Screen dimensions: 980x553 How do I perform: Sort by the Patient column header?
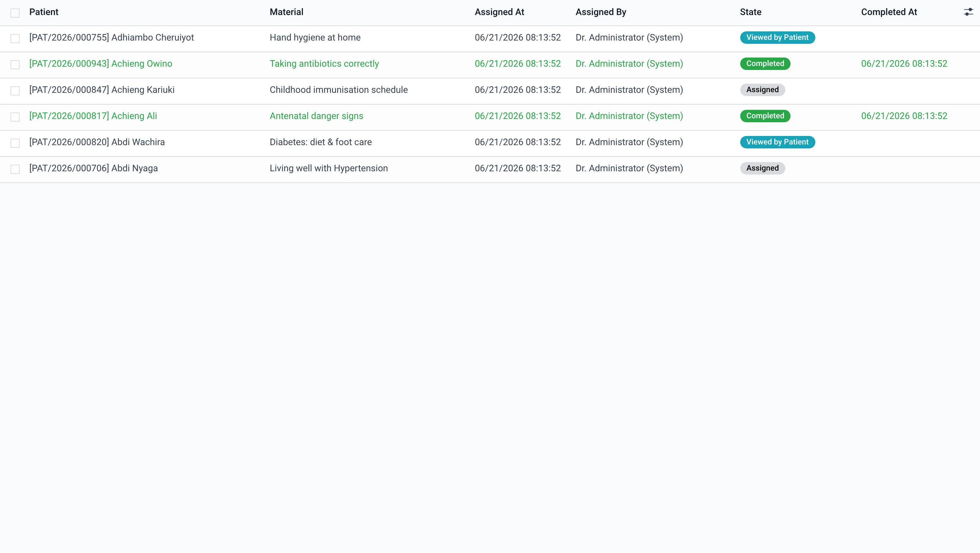tap(44, 12)
